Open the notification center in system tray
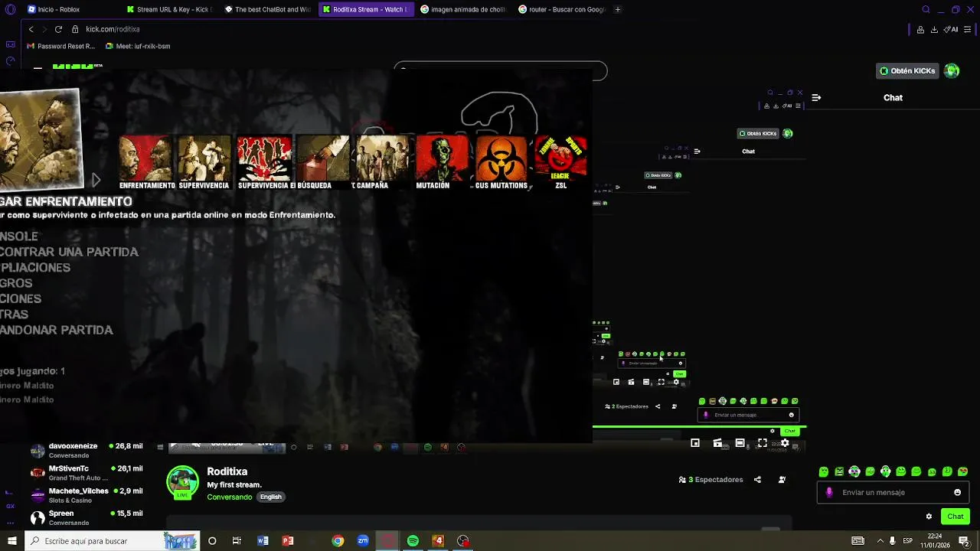This screenshot has width=980, height=551. pyautogui.click(x=964, y=541)
